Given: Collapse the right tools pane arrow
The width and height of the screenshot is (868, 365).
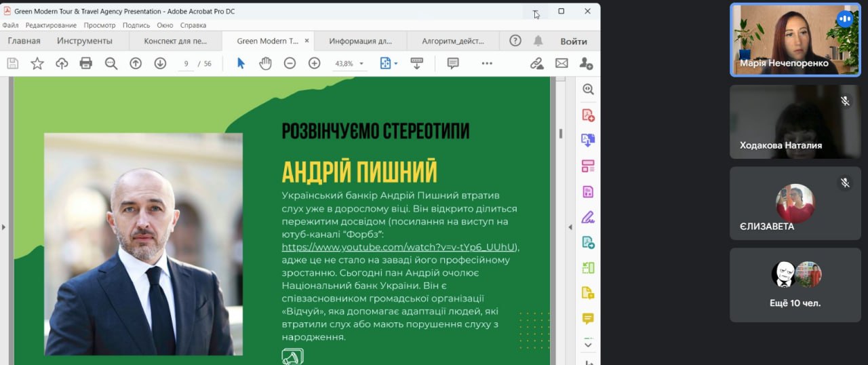Looking at the screenshot, I should click(x=570, y=227).
